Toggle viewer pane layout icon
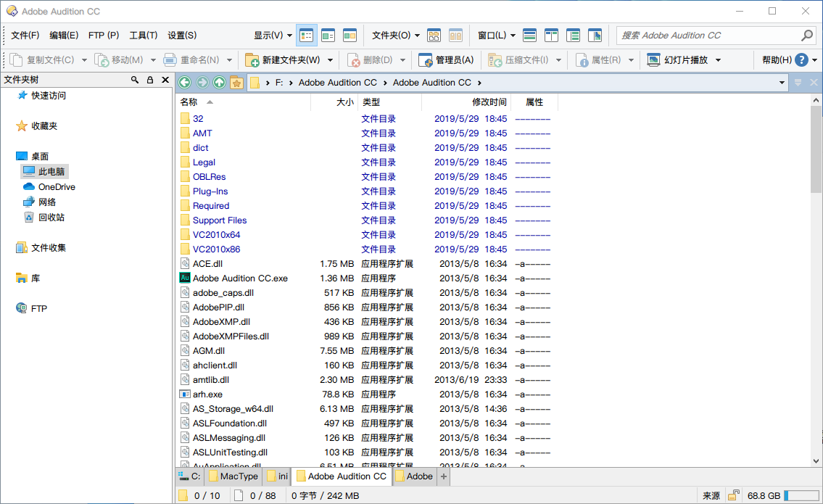The width and height of the screenshot is (823, 504). click(x=595, y=36)
